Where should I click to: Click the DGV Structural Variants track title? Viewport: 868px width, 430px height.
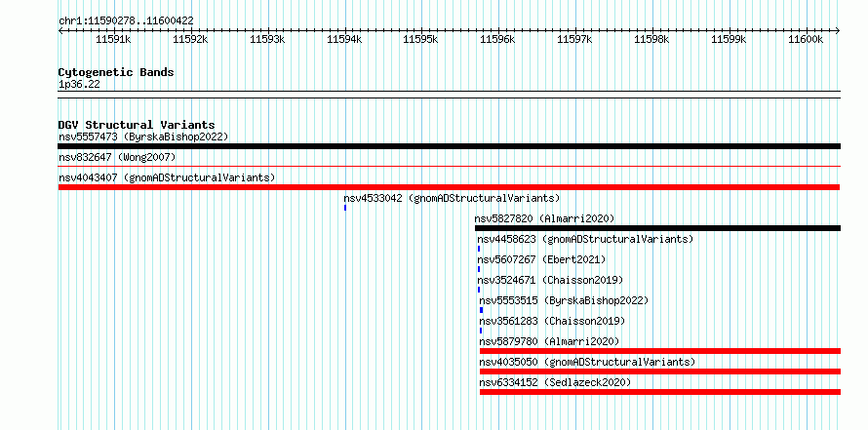click(x=137, y=125)
